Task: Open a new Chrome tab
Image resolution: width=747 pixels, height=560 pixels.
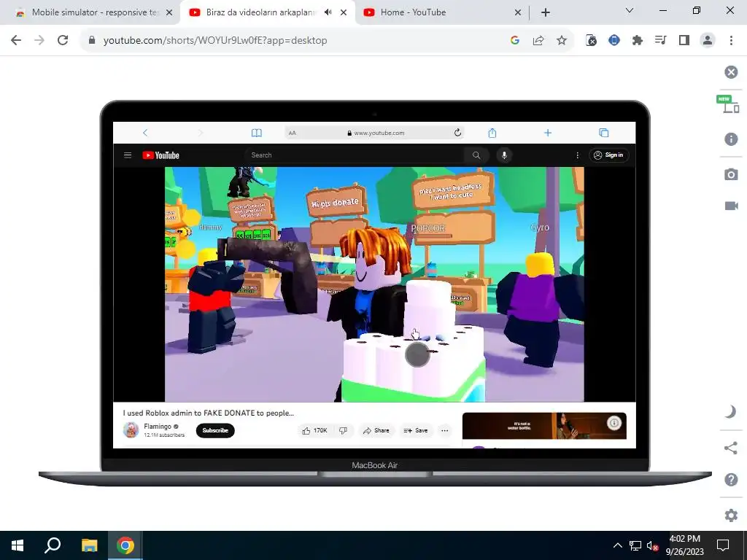Action: pos(546,12)
